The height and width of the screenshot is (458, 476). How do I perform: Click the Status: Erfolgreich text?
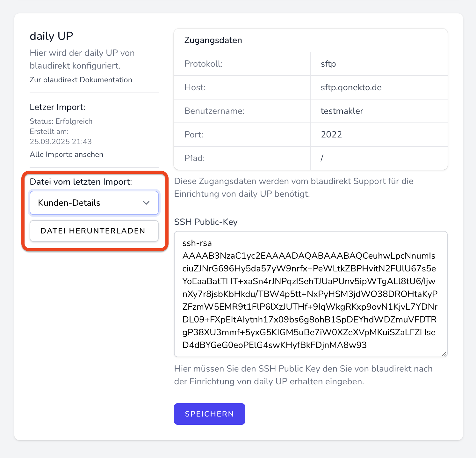(61, 121)
